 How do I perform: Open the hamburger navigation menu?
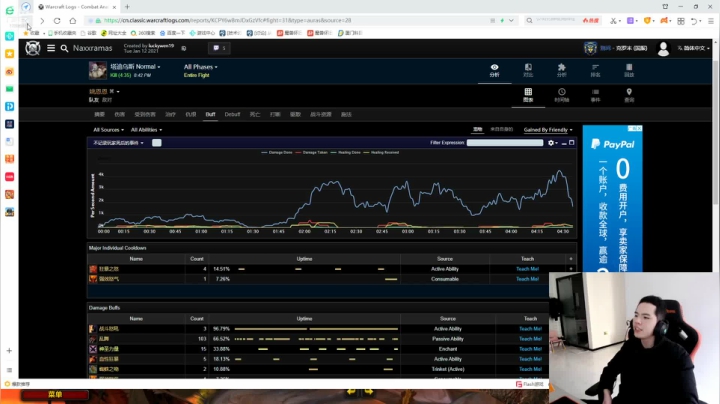click(x=51, y=48)
